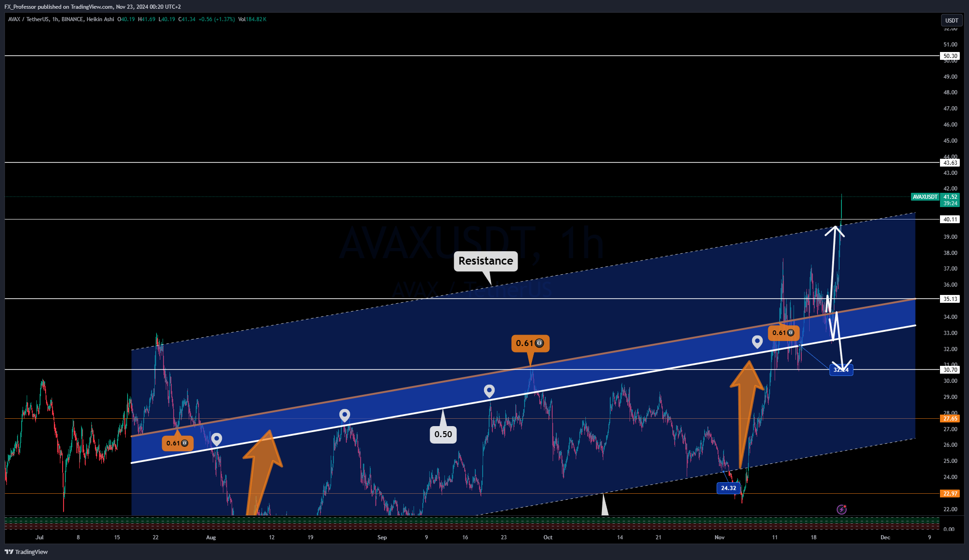
Task: Click the Jul label on time axis
Action: [40, 537]
